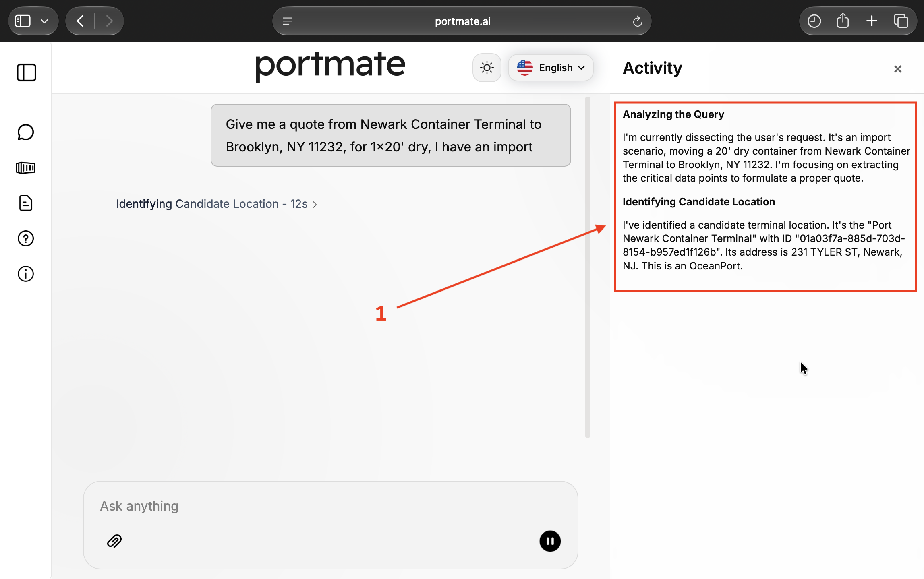Open the help question mark icon

[26, 238]
